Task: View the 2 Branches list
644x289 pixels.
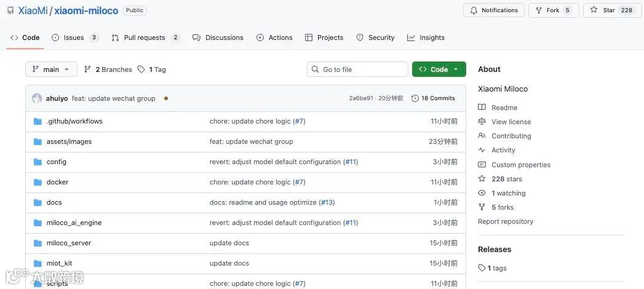Action: point(108,69)
